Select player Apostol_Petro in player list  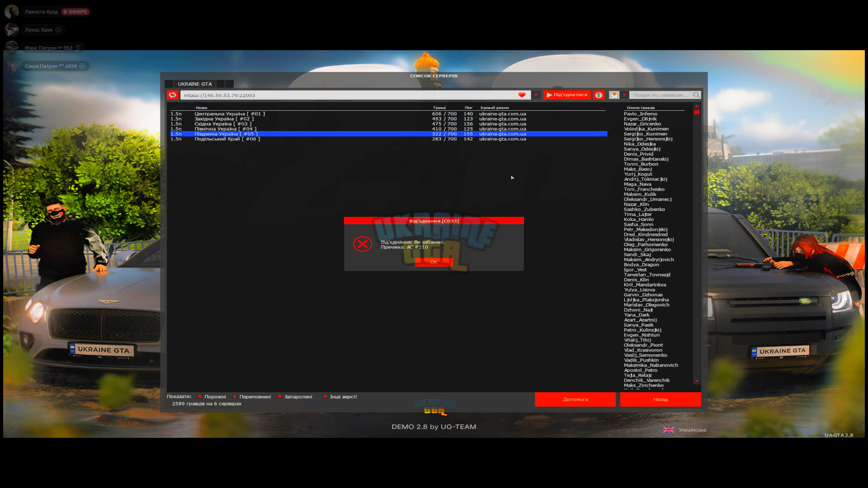click(641, 370)
